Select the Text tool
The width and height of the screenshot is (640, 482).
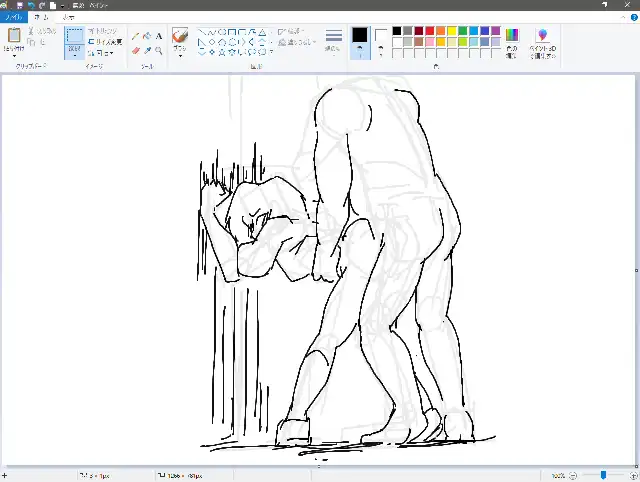coord(159,36)
